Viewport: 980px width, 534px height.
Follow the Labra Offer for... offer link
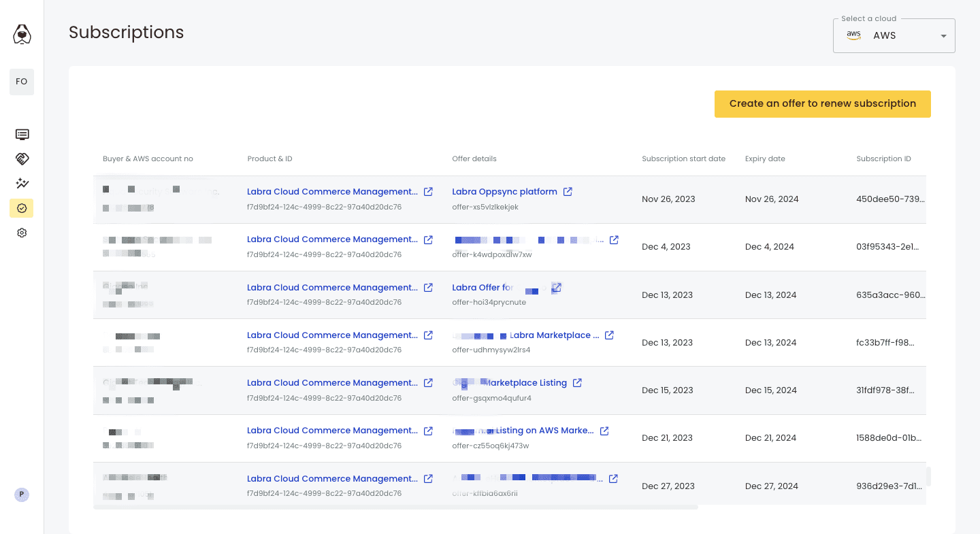pyautogui.click(x=483, y=288)
